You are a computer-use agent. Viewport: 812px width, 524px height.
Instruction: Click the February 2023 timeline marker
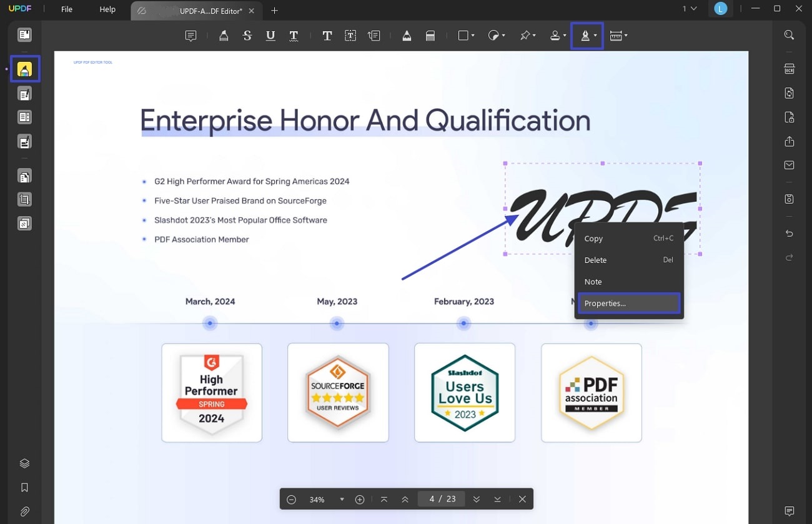[x=463, y=324]
